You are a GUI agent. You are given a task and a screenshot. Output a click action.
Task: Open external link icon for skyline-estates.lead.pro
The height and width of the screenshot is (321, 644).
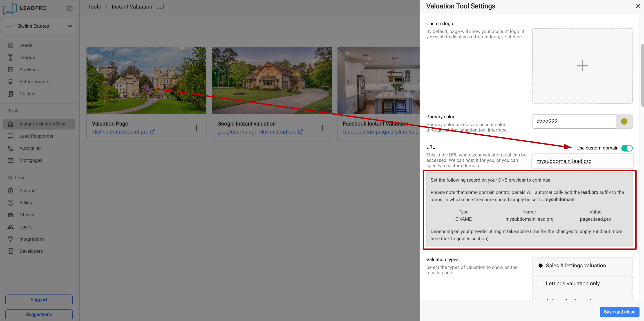click(152, 131)
